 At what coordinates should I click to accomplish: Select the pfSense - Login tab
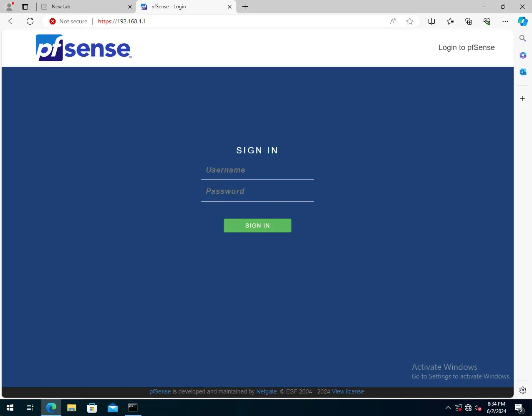(186, 7)
